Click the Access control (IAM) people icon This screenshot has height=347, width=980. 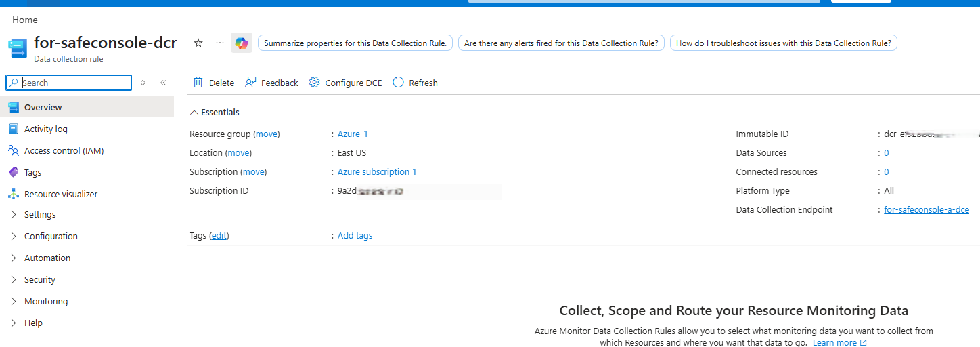point(14,150)
